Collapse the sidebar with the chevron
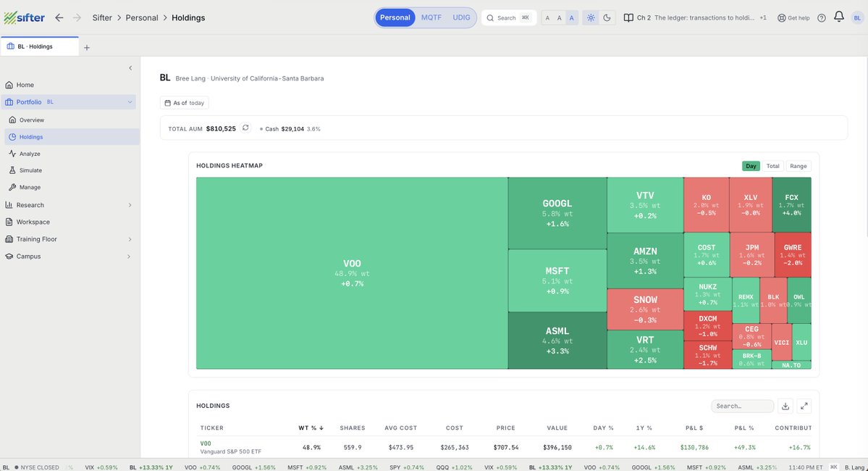This screenshot has height=471, width=868. (x=130, y=68)
